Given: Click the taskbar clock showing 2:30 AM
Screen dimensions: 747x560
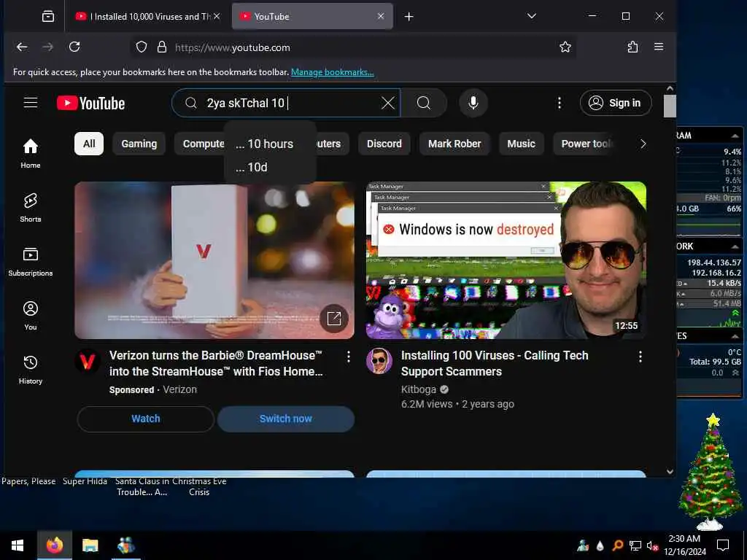Looking at the screenshot, I should [x=684, y=545].
